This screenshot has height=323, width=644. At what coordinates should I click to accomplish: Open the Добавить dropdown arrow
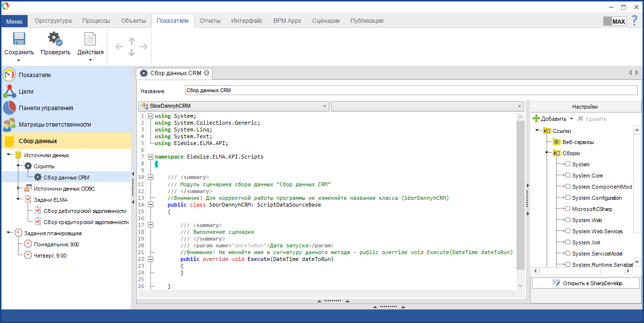(x=571, y=119)
